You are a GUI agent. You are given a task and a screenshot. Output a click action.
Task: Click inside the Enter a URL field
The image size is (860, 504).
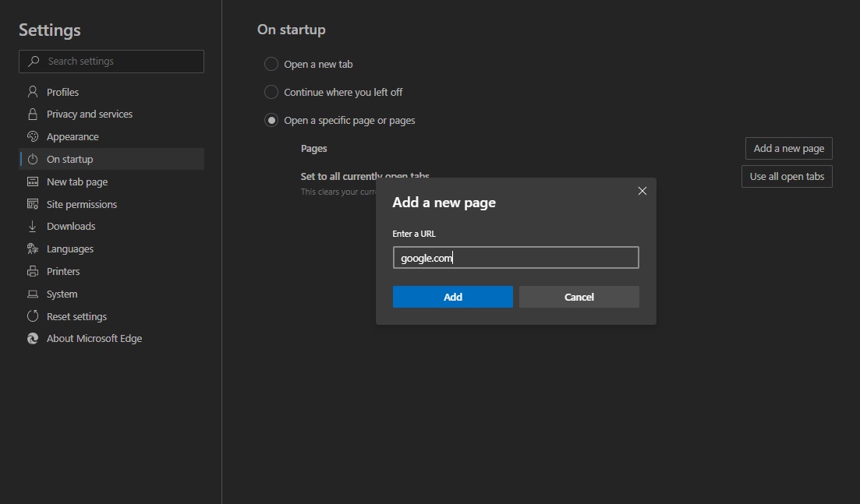coord(515,257)
